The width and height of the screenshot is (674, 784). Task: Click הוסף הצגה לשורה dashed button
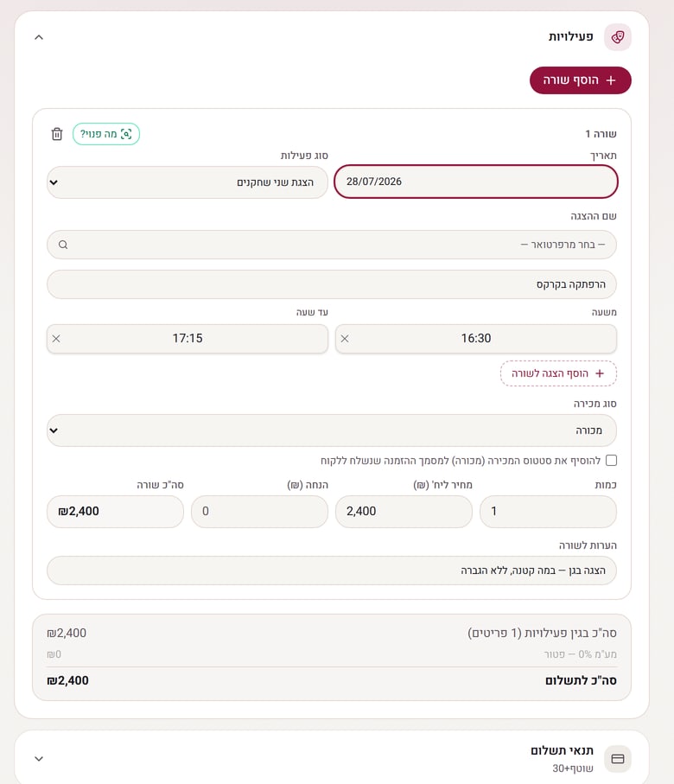558,373
